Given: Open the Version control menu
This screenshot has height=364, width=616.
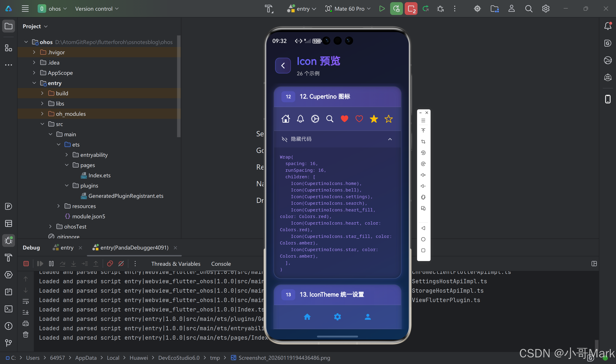Looking at the screenshot, I should tap(96, 9).
